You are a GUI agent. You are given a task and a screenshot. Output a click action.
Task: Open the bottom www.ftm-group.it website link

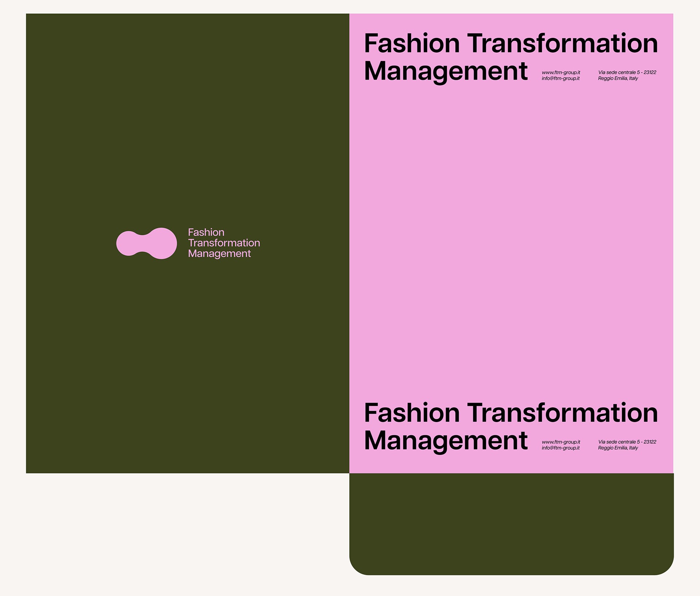tap(561, 442)
